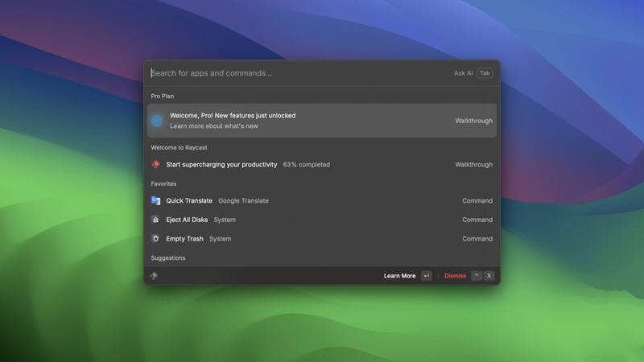Click the Google Translate subtitle text
This screenshot has height=362, width=644.
pyautogui.click(x=244, y=200)
